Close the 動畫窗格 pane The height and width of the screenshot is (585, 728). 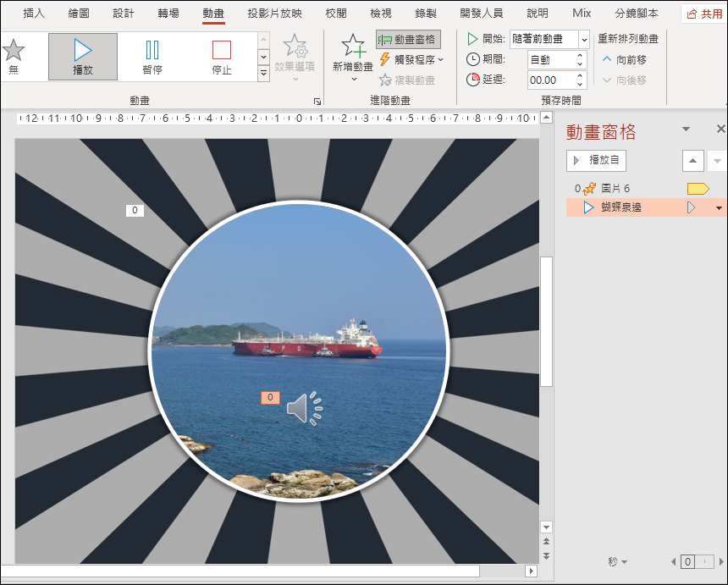[x=720, y=129]
